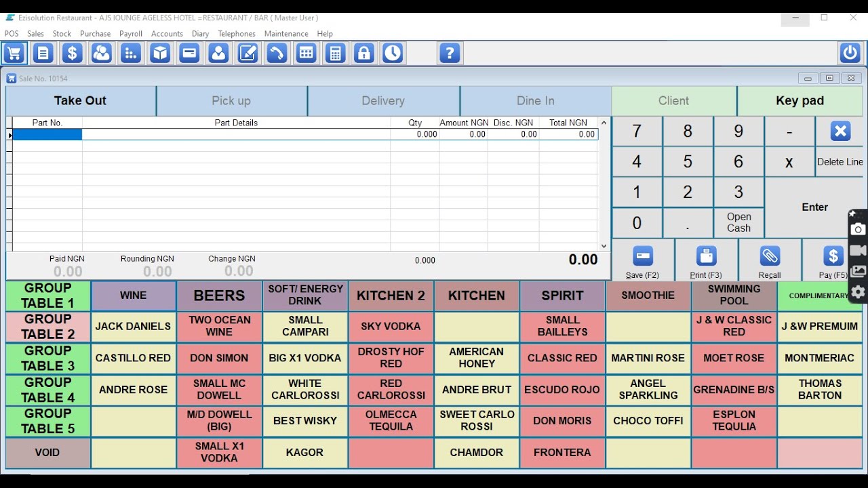The image size is (868, 488).
Task: Click the keypad Enter button
Action: (814, 207)
